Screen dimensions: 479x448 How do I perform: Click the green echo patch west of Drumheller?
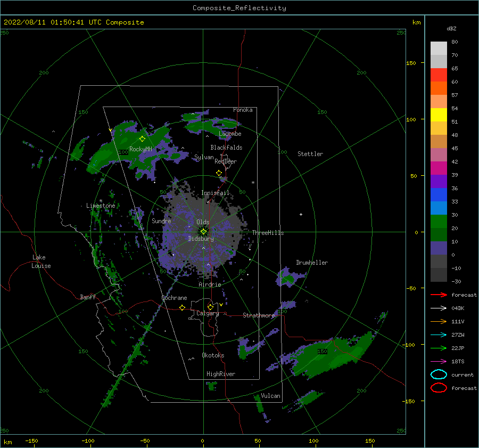[x=288, y=278]
